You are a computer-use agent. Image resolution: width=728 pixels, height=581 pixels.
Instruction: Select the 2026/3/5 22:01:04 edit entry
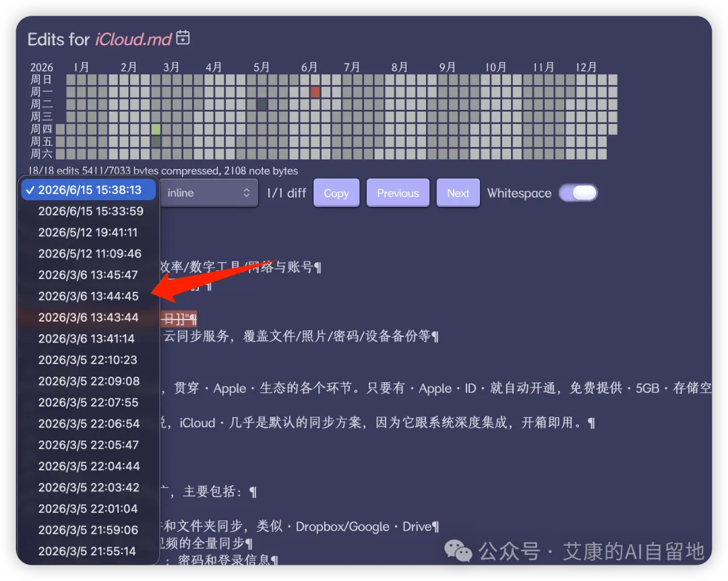pos(88,509)
